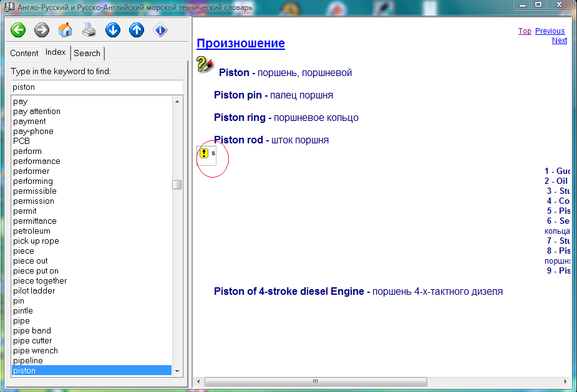Viewport: 577px width, 392px height.
Task: Open the Search tab
Action: pyautogui.click(x=87, y=54)
